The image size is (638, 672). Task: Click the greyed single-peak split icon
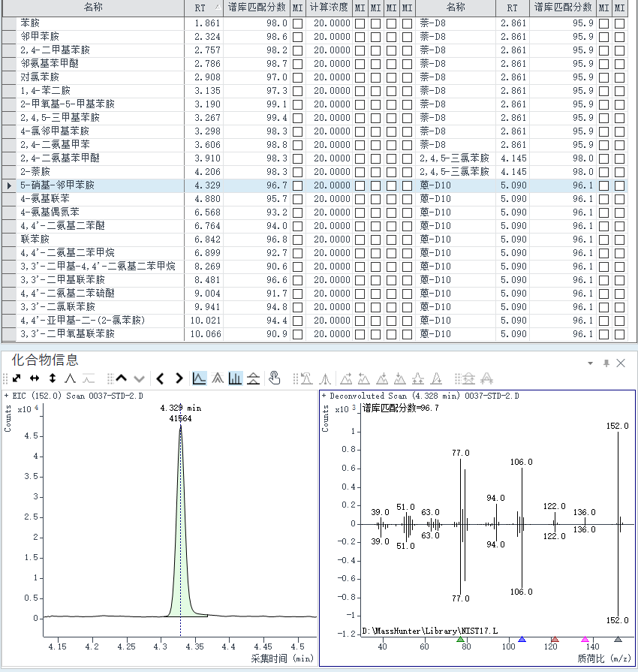coord(325,378)
